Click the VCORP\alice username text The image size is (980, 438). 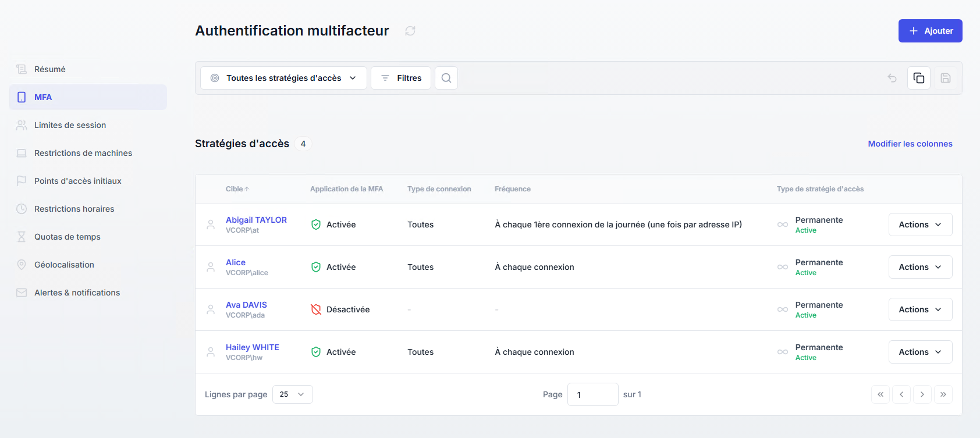tap(247, 273)
